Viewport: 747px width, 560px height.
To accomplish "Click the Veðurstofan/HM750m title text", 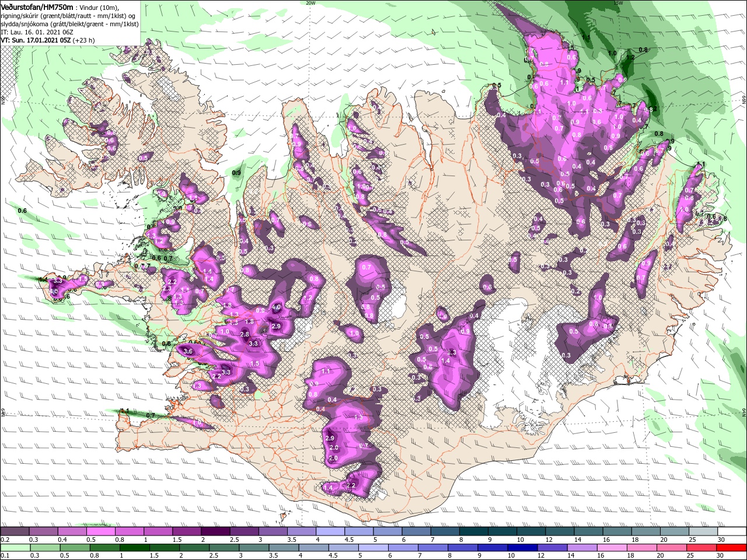I will [x=37, y=6].
